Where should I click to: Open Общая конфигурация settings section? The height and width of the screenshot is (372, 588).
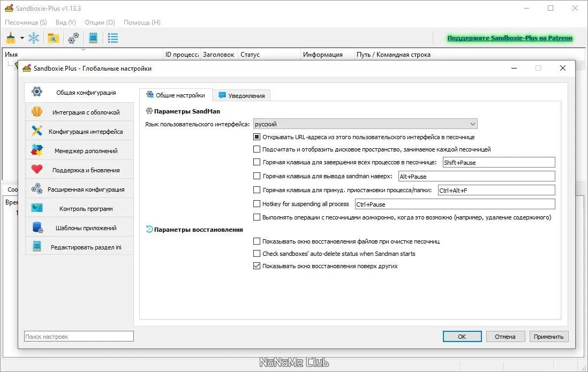[79, 92]
